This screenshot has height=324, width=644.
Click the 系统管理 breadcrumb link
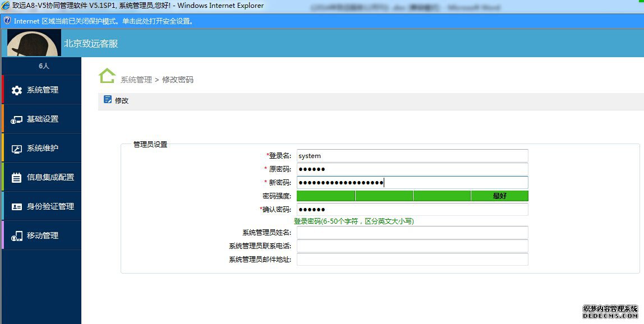point(136,80)
